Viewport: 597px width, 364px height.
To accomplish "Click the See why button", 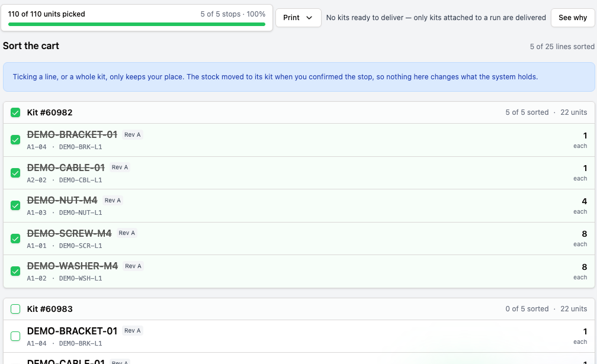I will (x=572, y=18).
